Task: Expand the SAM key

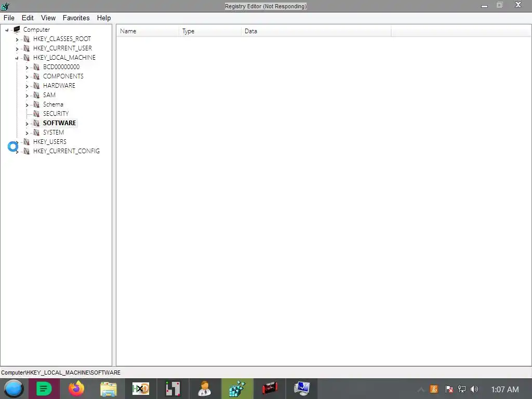Action: (27, 96)
